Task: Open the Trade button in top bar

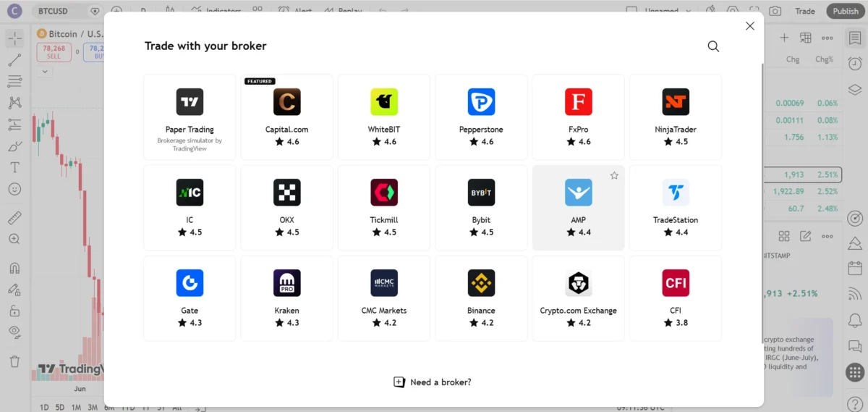Action: 805,11
